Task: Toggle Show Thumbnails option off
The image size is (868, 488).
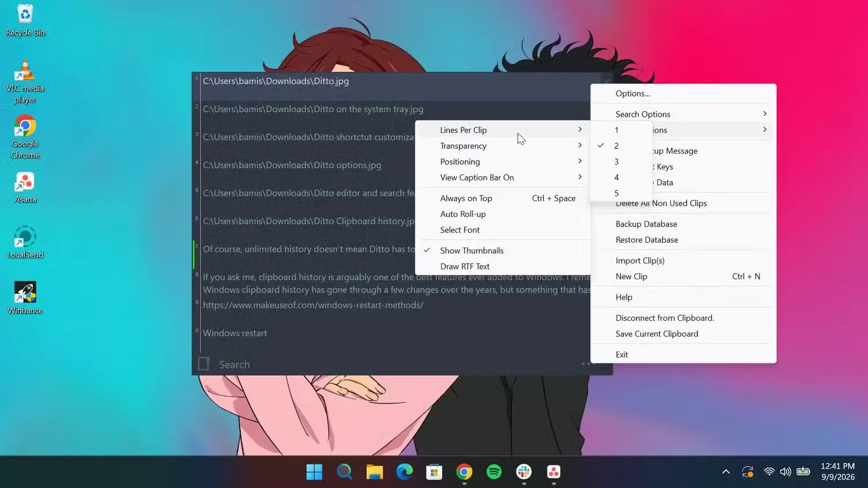Action: pyautogui.click(x=503, y=250)
